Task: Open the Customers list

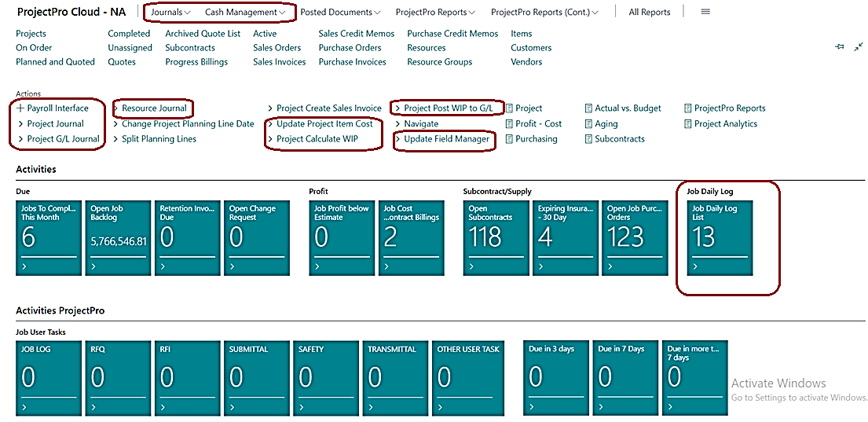Action: [x=531, y=48]
